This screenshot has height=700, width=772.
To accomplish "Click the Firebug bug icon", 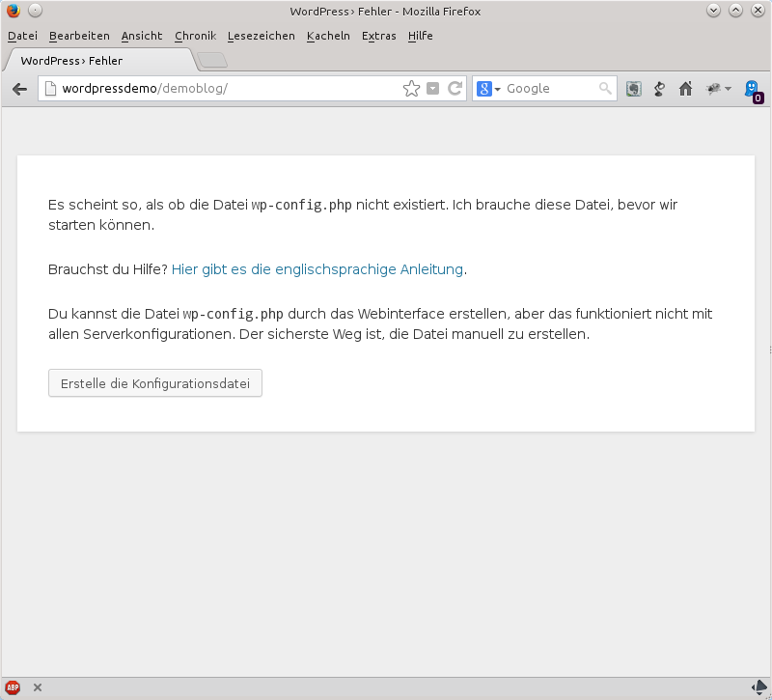I will (713, 89).
